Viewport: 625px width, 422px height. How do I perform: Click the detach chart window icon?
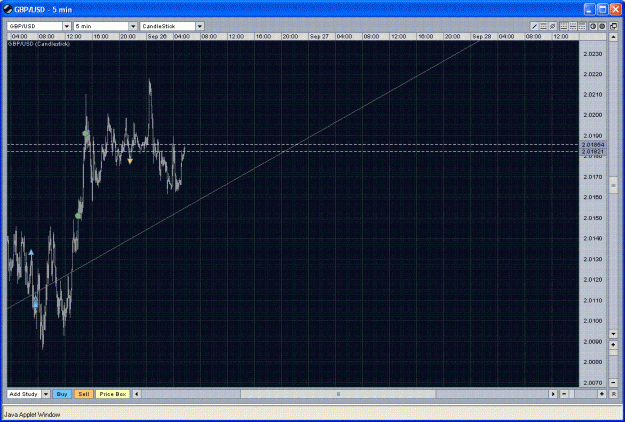point(613,27)
